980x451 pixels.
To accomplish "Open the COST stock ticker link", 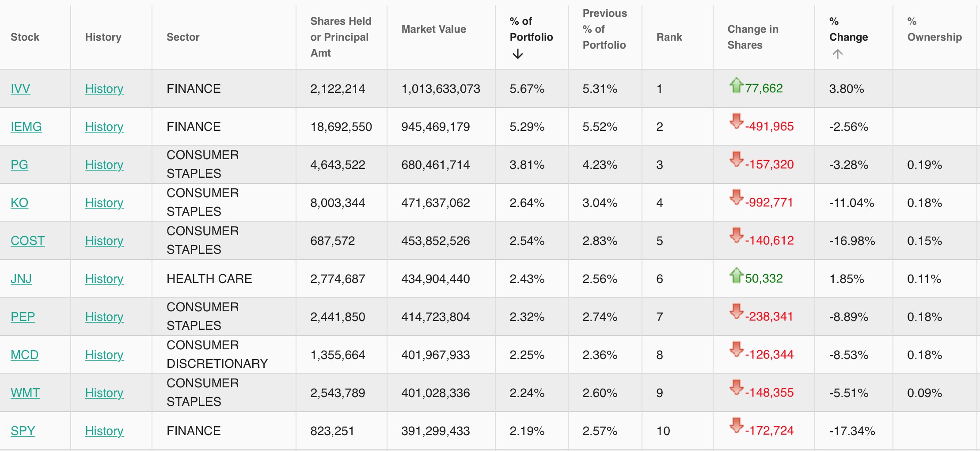I will click(x=27, y=241).
